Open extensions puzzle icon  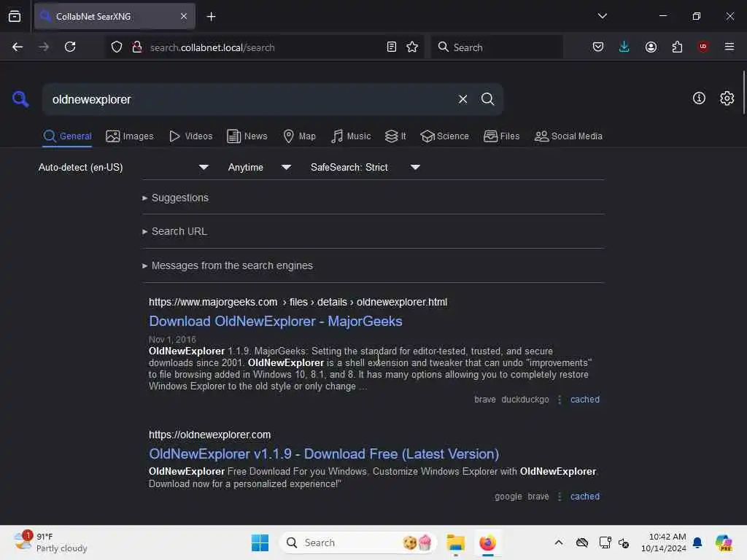pyautogui.click(x=677, y=47)
